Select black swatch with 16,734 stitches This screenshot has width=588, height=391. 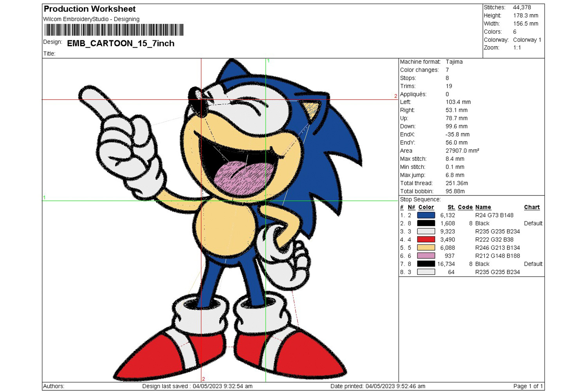click(426, 264)
